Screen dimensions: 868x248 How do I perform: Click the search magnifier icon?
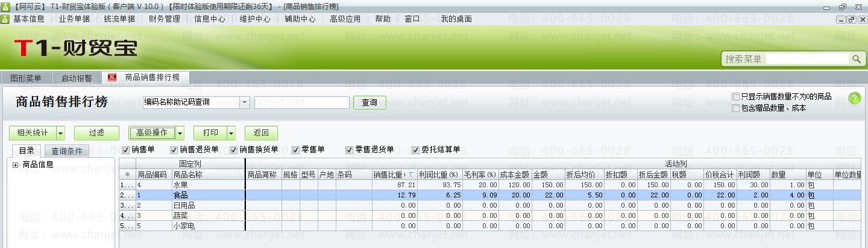coord(856,59)
